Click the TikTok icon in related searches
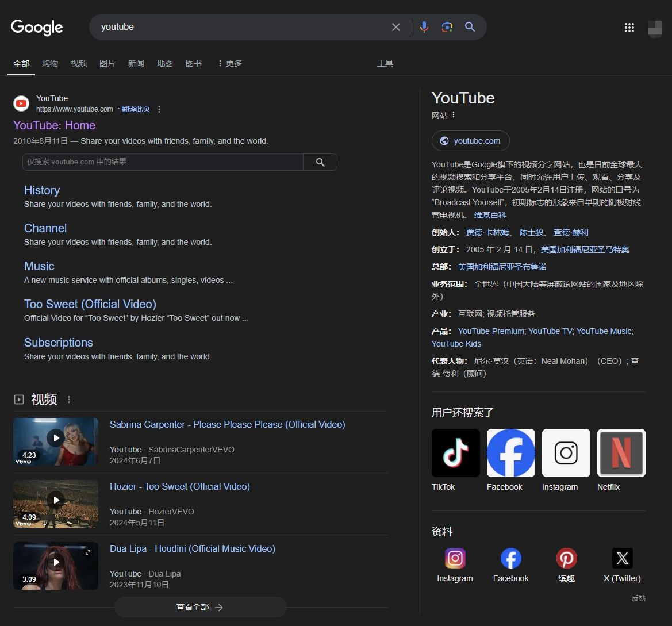This screenshot has width=672, height=626. pos(455,453)
